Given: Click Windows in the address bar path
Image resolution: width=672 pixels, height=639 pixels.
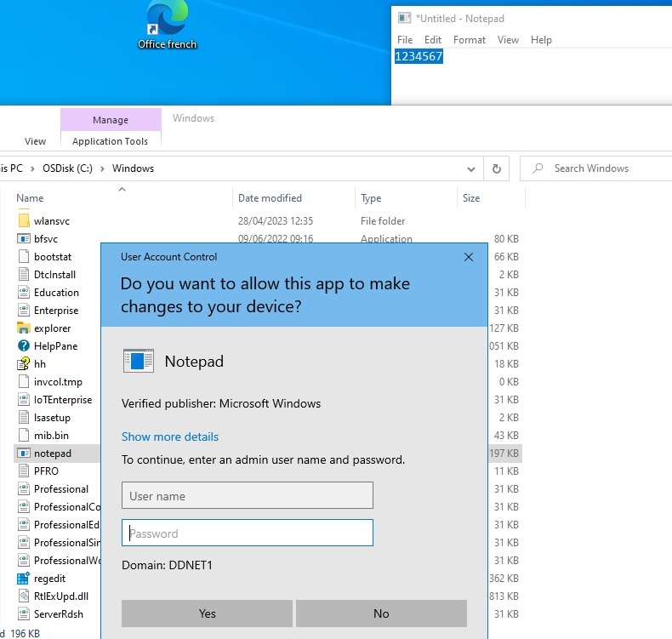Looking at the screenshot, I should [x=133, y=168].
